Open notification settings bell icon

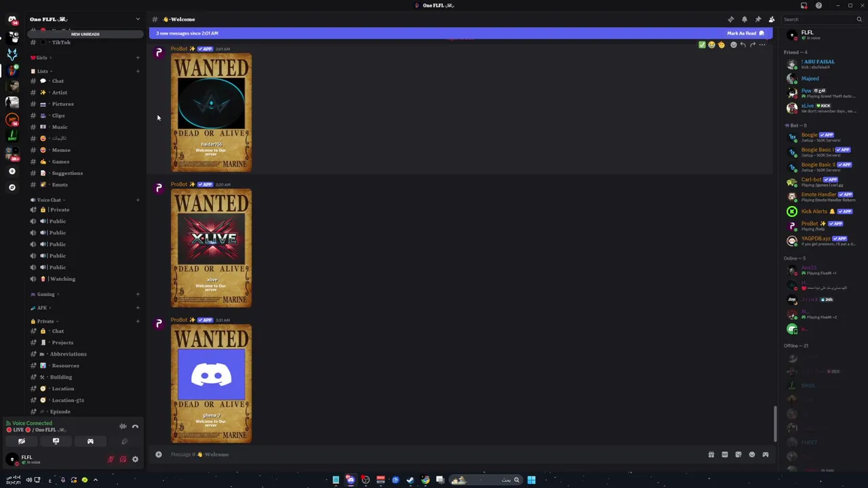(744, 20)
